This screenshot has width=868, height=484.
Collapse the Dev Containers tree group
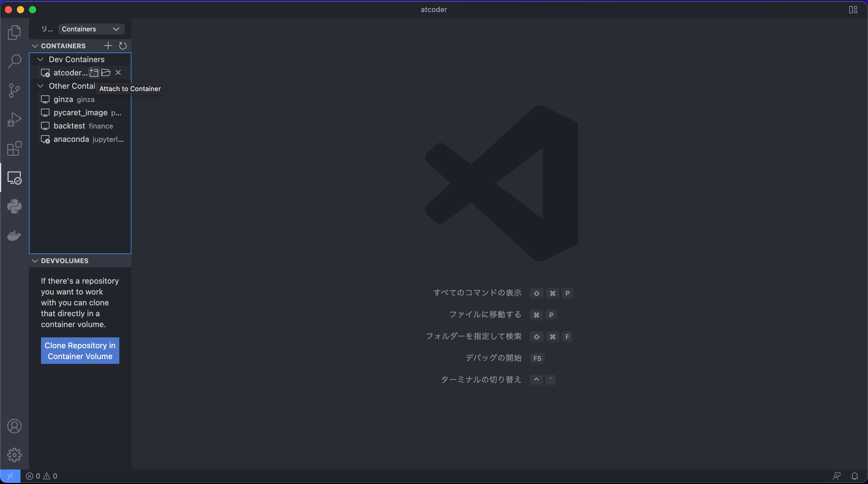point(40,59)
